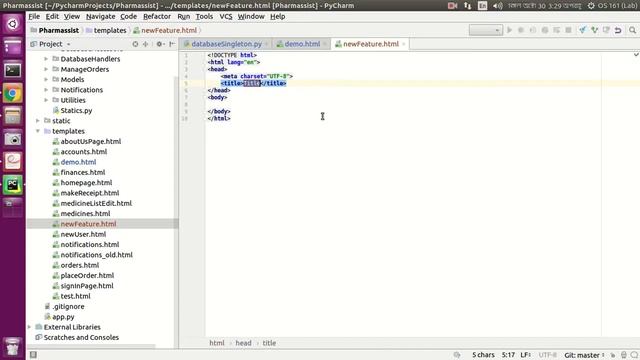Click the Run (play) toolbar button
Screen dimensions: 640x360
(x=509, y=30)
